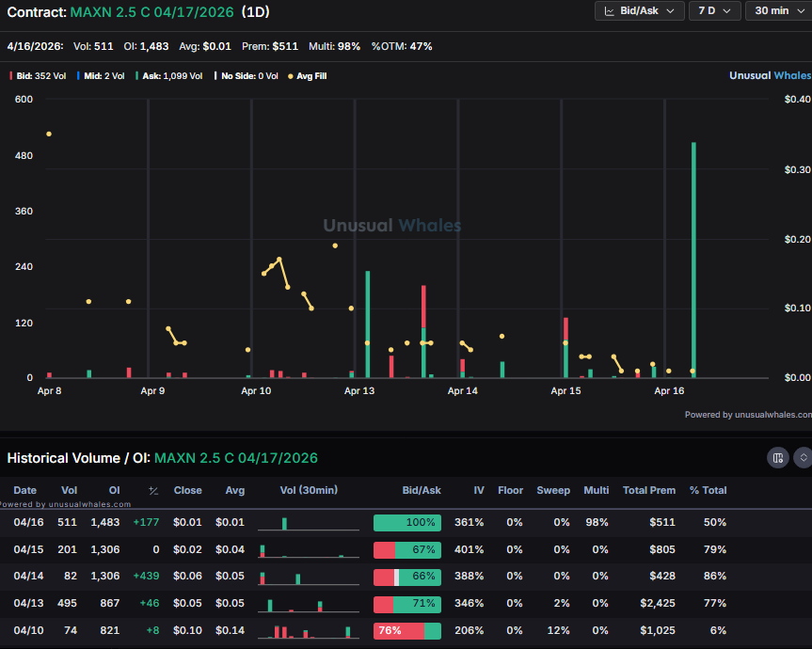812x649 pixels.
Task: Select the 04/13 date cell
Action: [29, 603]
